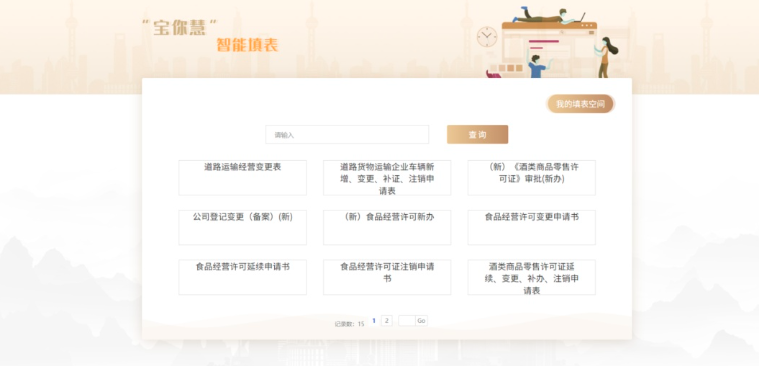Open 道路运输经营变更表 form card
Image resolution: width=759 pixels, height=366 pixels.
tap(243, 178)
